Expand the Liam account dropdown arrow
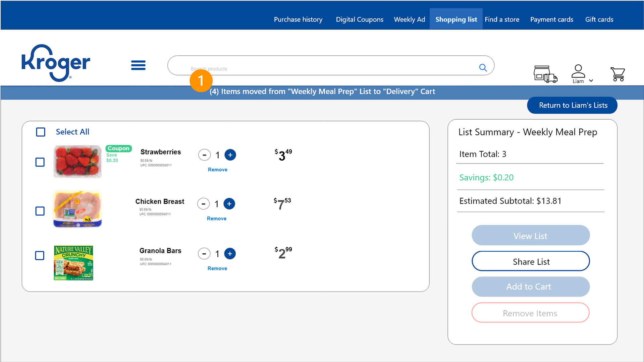The width and height of the screenshot is (644, 362). click(591, 81)
